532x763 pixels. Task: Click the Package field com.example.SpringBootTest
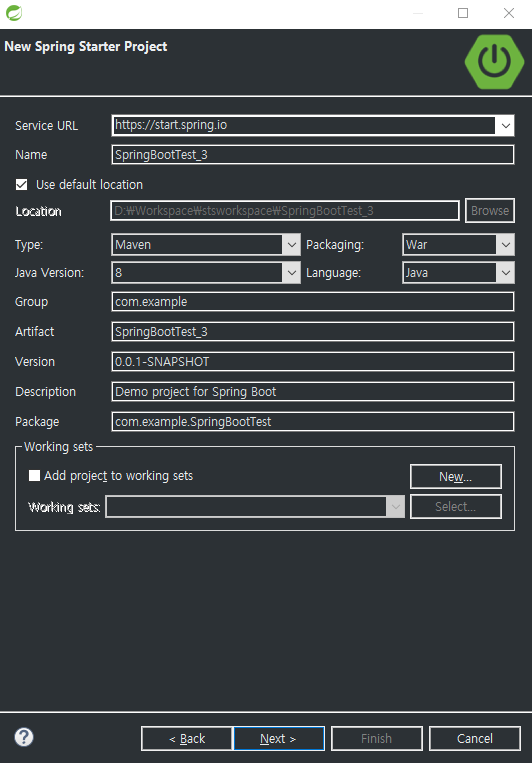tap(312, 422)
